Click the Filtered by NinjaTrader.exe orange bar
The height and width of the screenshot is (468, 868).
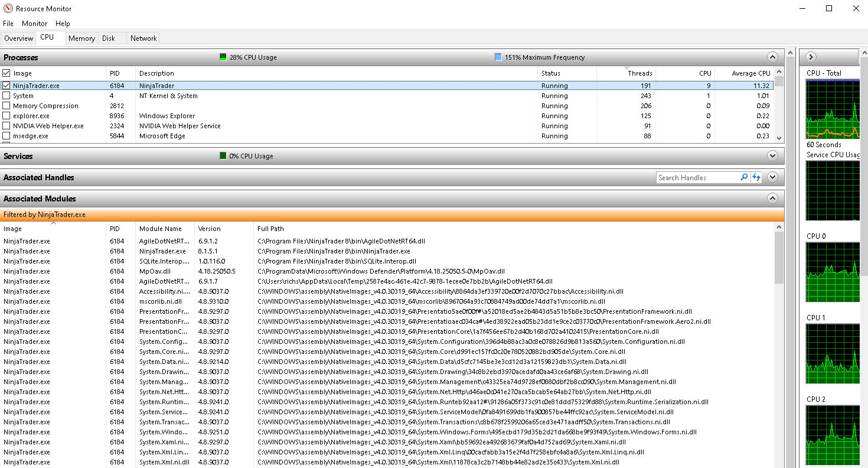[392, 214]
